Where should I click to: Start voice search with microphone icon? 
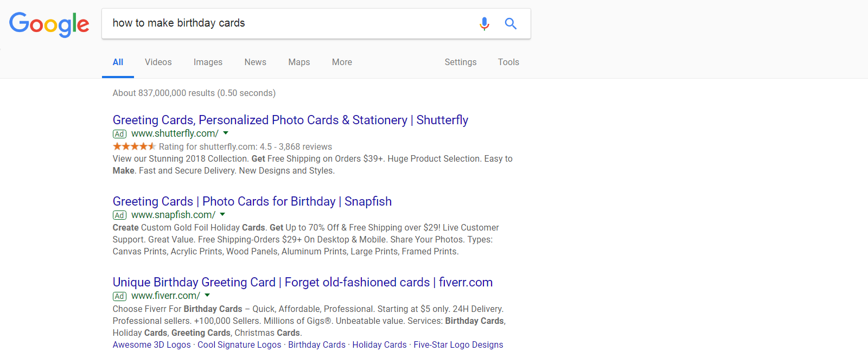[484, 23]
